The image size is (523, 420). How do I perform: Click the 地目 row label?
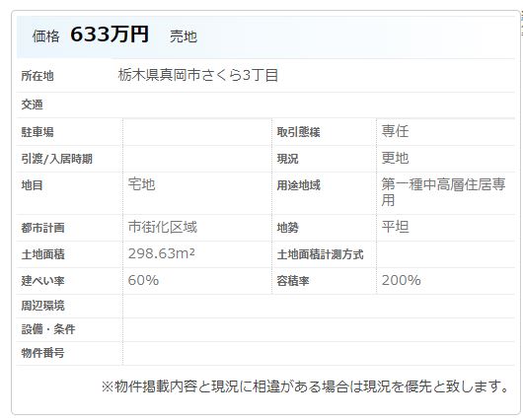coord(32,185)
